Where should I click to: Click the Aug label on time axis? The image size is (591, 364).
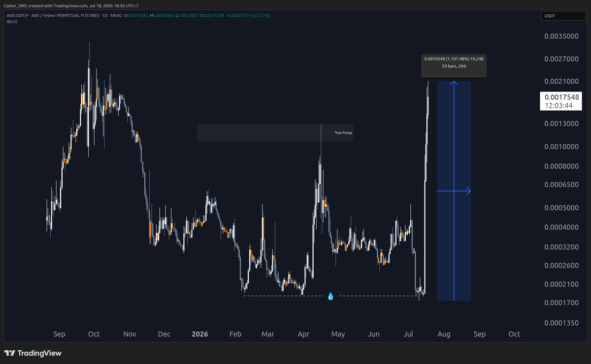click(444, 334)
